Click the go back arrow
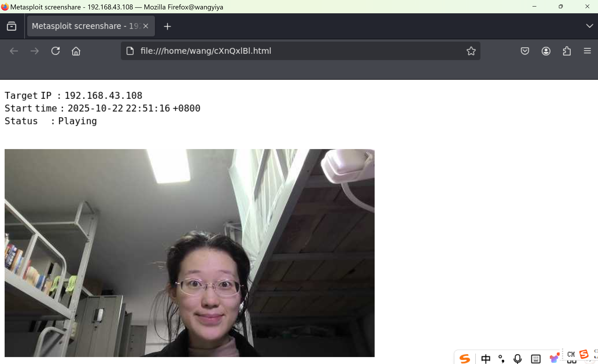This screenshot has height=364, width=598. (14, 51)
